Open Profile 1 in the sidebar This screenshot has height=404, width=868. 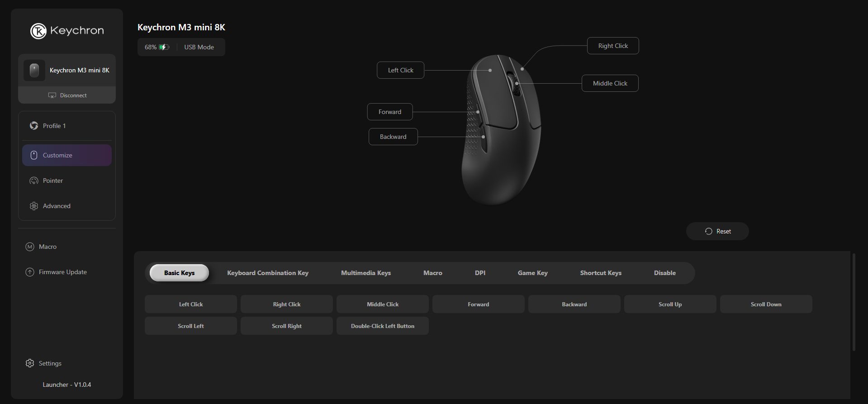(54, 126)
